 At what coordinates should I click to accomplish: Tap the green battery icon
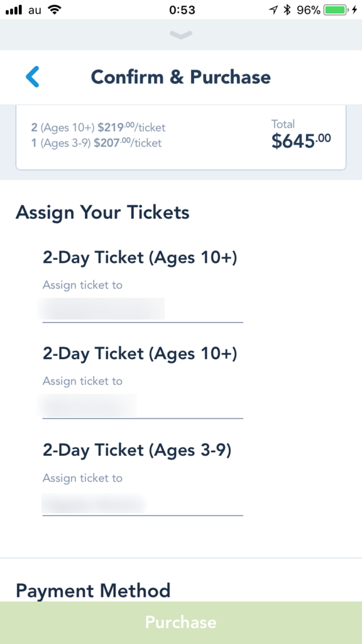[336, 10]
